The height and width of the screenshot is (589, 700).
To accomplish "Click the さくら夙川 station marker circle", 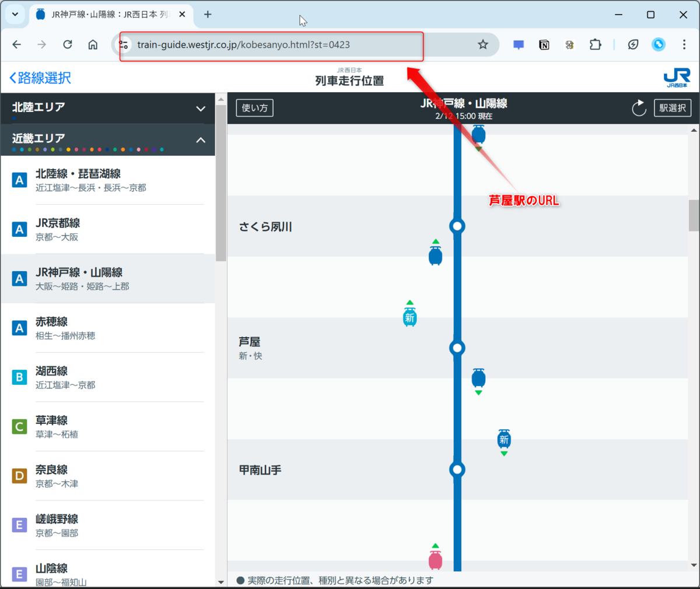I will point(457,226).
